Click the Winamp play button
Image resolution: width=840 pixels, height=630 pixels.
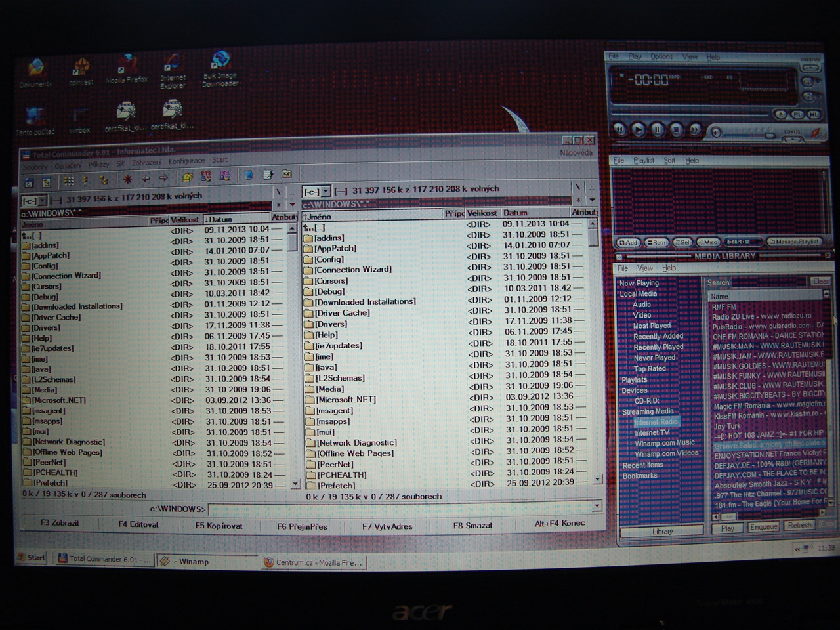point(638,129)
